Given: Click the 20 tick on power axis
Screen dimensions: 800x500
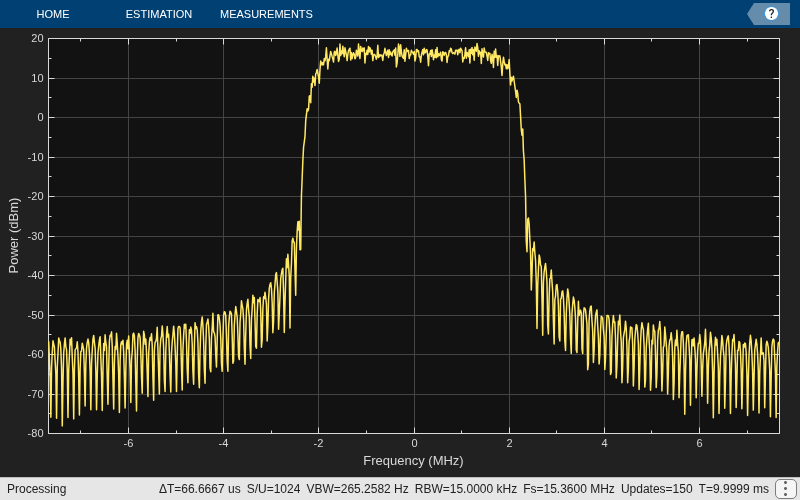Looking at the screenshot, I should click(37, 38).
